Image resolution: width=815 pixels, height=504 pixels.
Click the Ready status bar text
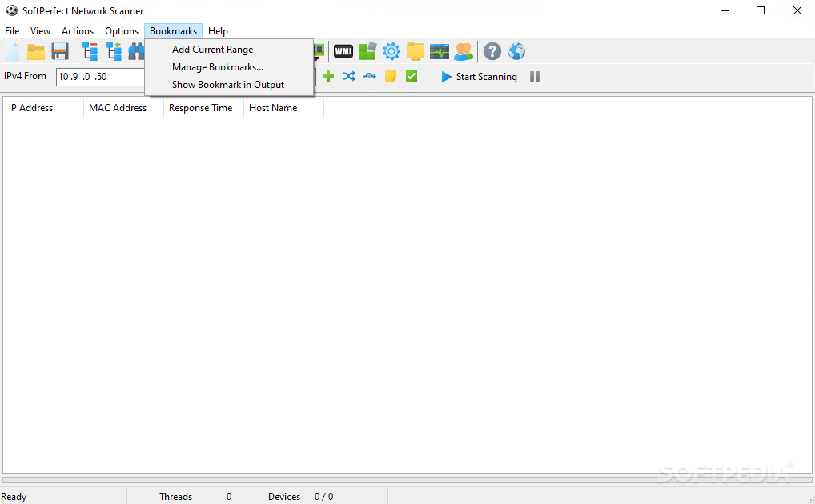pos(14,497)
